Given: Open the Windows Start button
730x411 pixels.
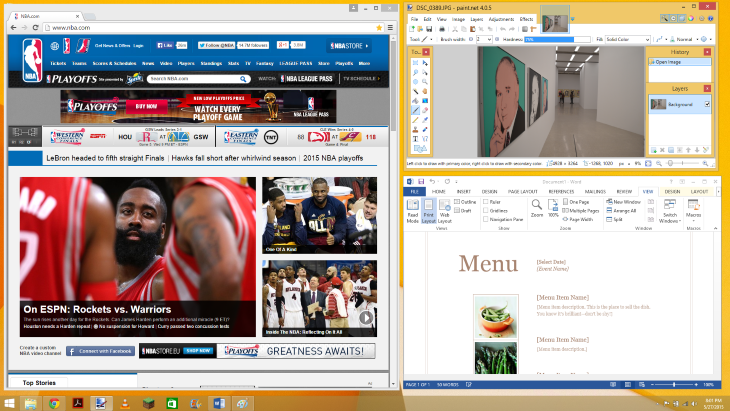Looking at the screenshot, I should click(x=9, y=403).
